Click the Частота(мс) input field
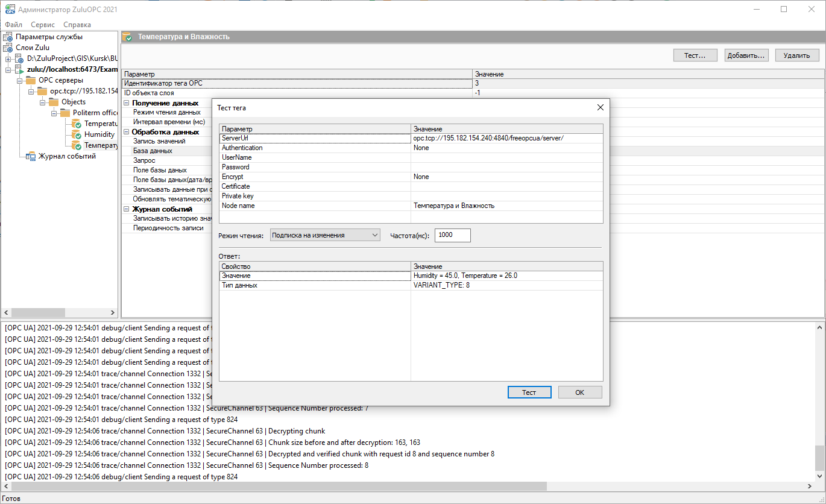The width and height of the screenshot is (826, 504). (x=452, y=235)
